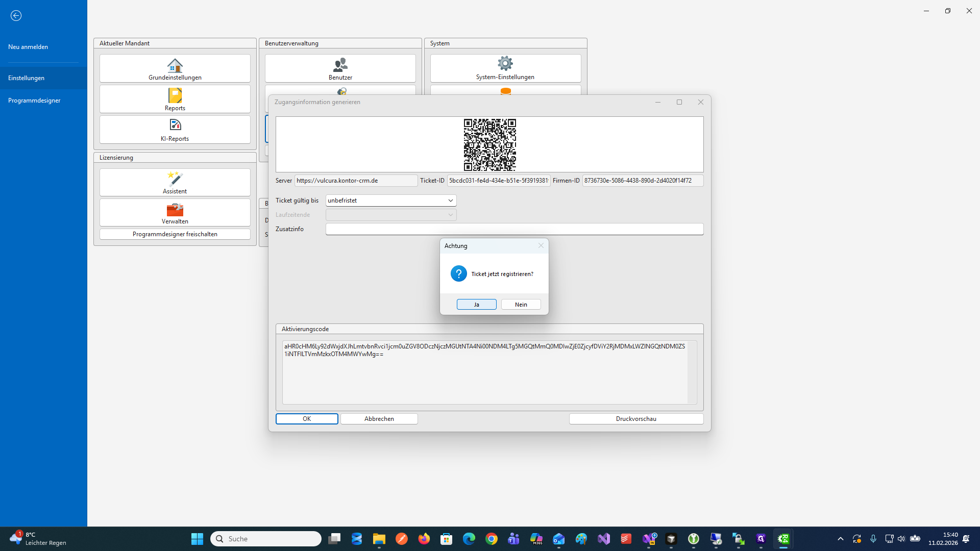
Task: Confirm ticket registration with Ja
Action: click(476, 305)
